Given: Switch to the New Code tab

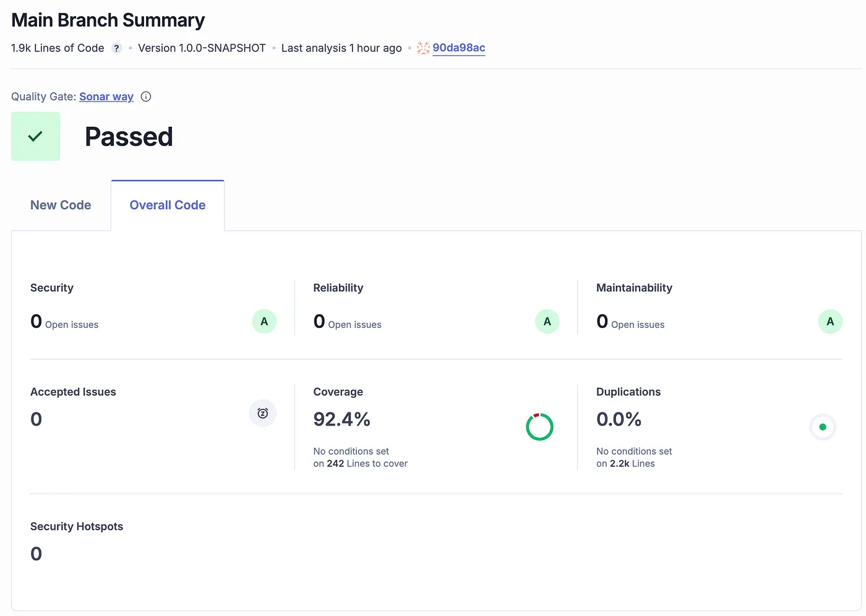Looking at the screenshot, I should pyautogui.click(x=61, y=205).
